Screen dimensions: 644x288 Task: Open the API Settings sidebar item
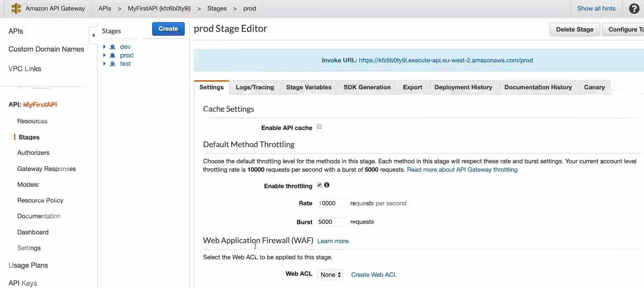[x=29, y=248]
